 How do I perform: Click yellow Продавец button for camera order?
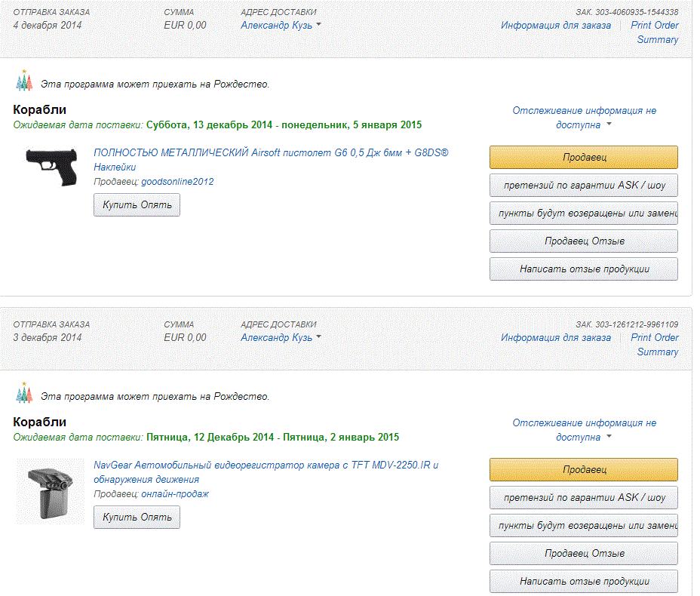tap(583, 470)
